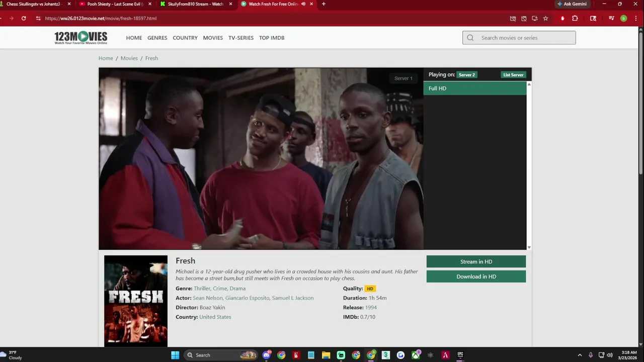Open the Thriller genre link
The width and height of the screenshot is (644, 362).
click(x=202, y=289)
